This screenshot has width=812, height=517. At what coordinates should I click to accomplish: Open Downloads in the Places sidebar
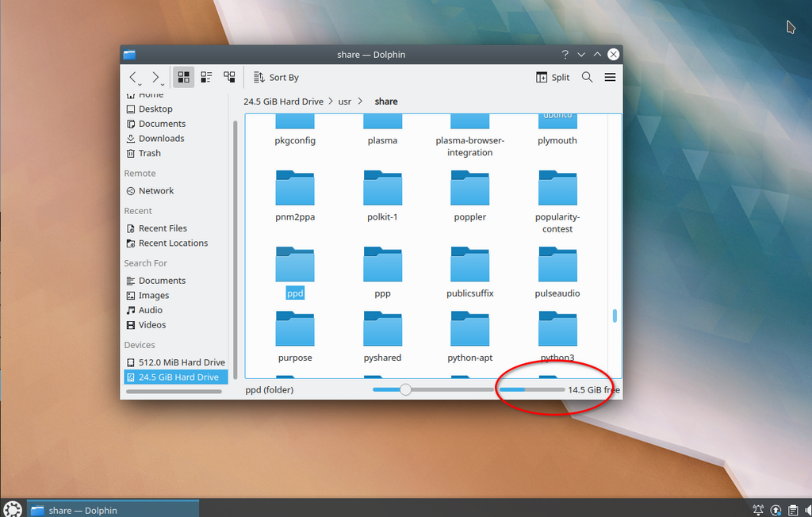[161, 138]
